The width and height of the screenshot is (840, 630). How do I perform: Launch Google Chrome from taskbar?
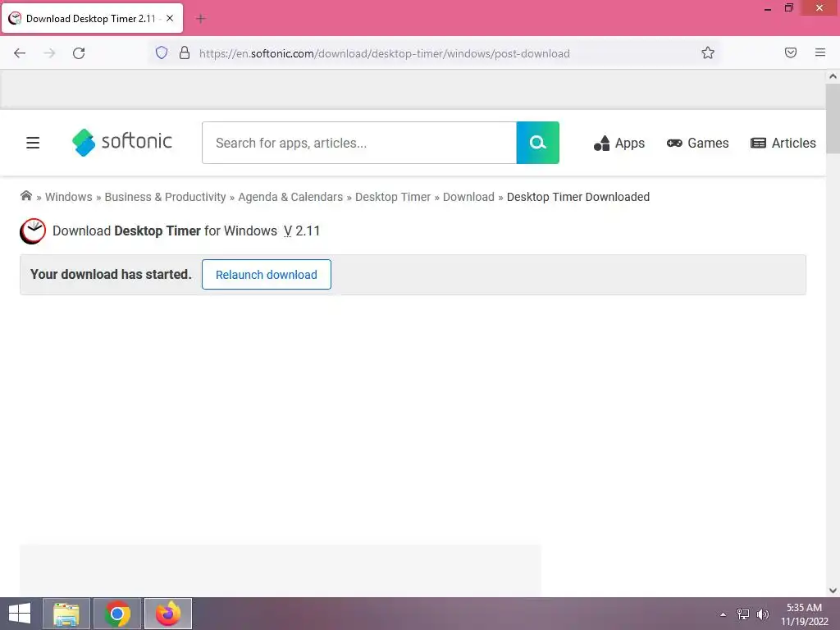[117, 614]
